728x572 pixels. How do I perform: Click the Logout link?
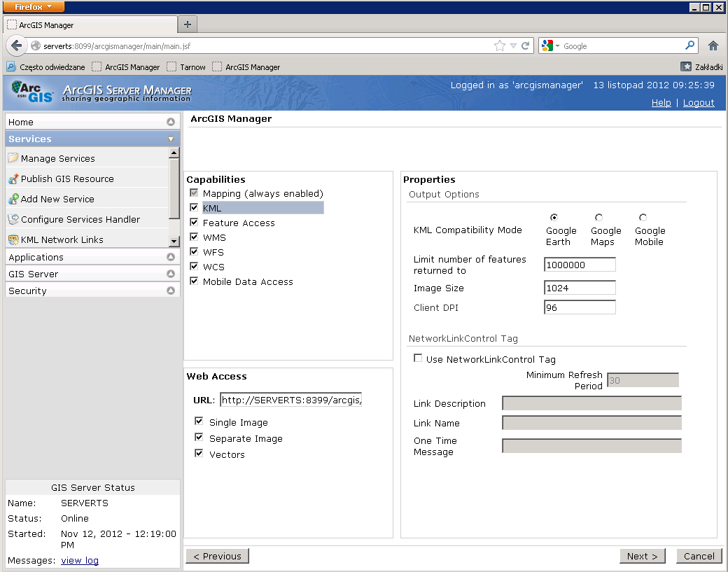point(699,103)
